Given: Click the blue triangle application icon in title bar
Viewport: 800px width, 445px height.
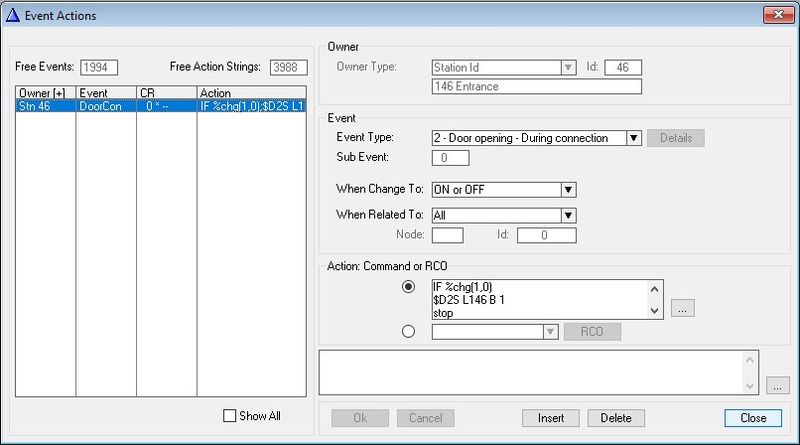Looking at the screenshot, I should pyautogui.click(x=12, y=15).
